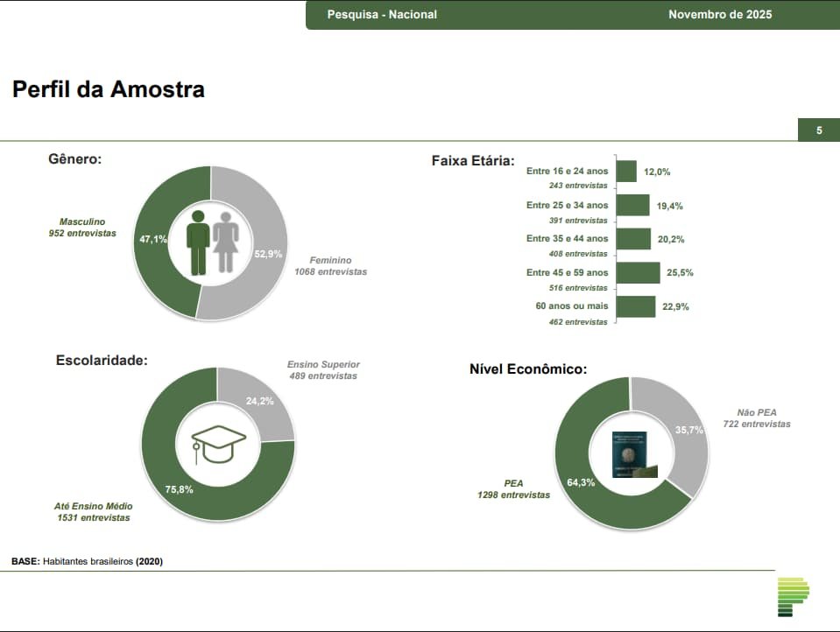Click the BASE: Habitantes brasileiros footnote

[x=87, y=561]
